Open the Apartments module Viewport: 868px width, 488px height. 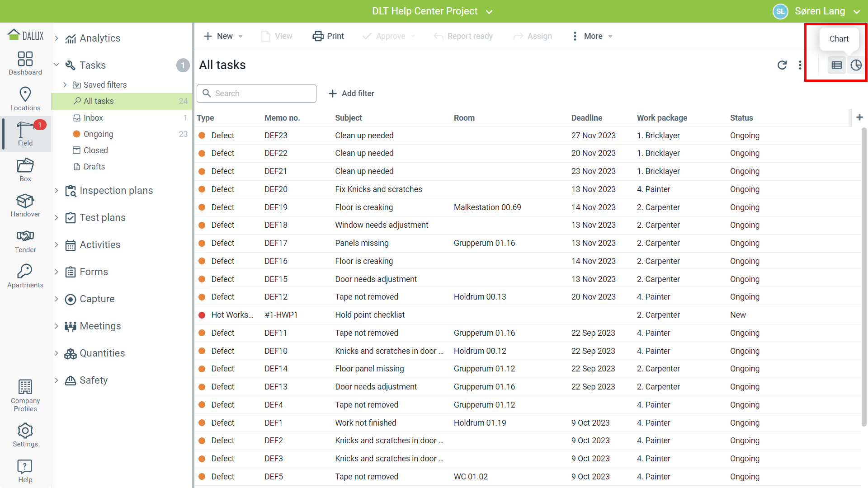pos(25,277)
